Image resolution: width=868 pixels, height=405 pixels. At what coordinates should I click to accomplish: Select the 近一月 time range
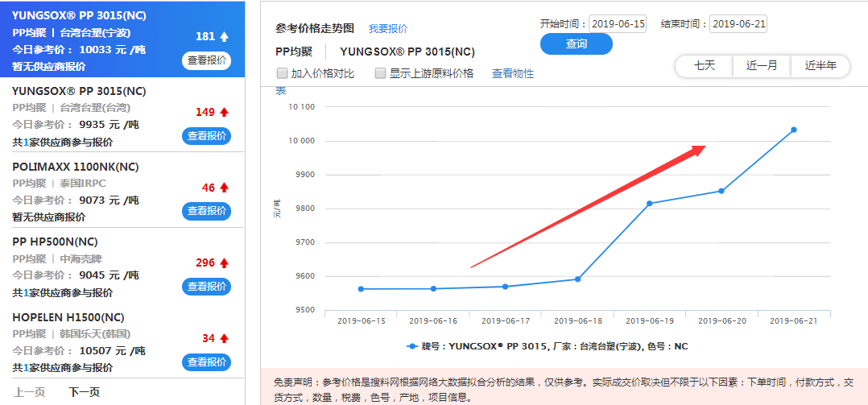[x=762, y=66]
